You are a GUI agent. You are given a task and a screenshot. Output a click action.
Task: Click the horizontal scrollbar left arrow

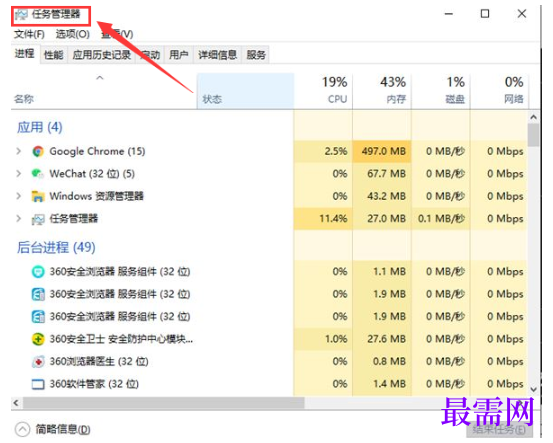[x=16, y=402]
